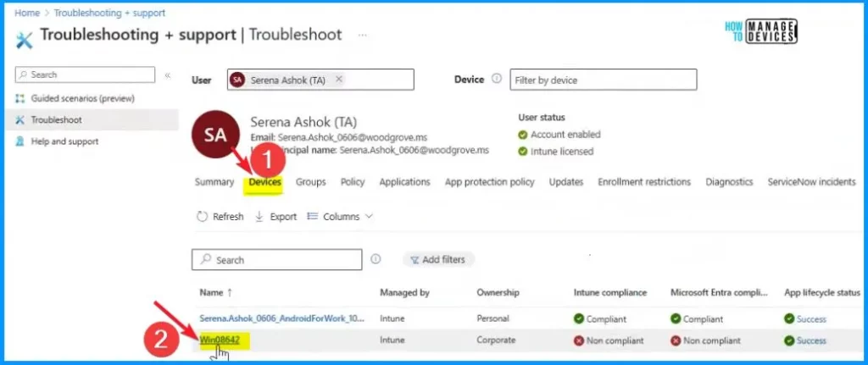The height and width of the screenshot is (365, 868).
Task: Open Success link in AndroidForWork row
Action: pyautogui.click(x=811, y=319)
